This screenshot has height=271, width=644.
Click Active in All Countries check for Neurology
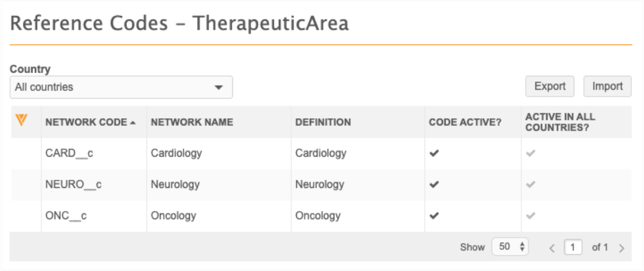pyautogui.click(x=530, y=185)
